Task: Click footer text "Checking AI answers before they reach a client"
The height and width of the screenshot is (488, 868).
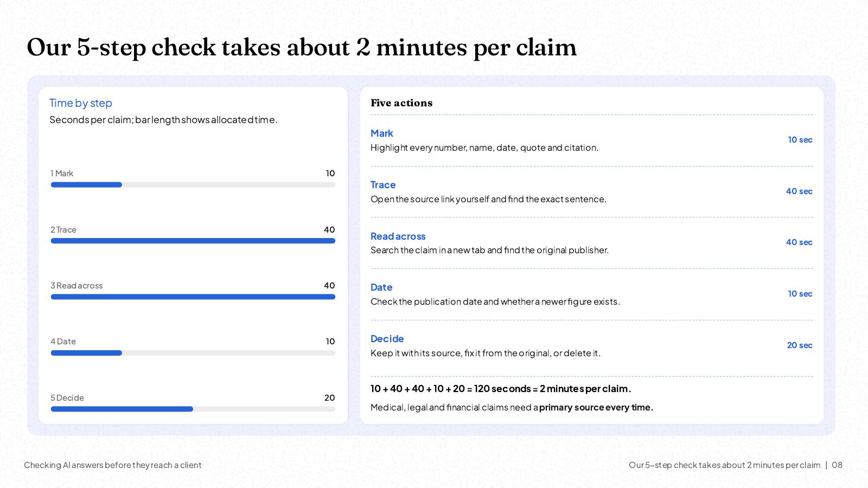Action: tap(113, 465)
